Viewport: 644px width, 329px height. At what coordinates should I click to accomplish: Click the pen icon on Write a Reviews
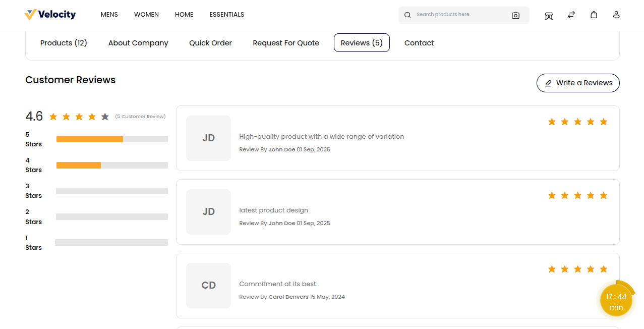tap(548, 83)
